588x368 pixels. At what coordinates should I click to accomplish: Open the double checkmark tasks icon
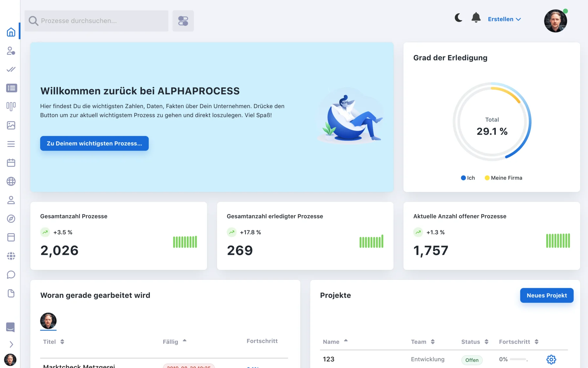click(11, 69)
